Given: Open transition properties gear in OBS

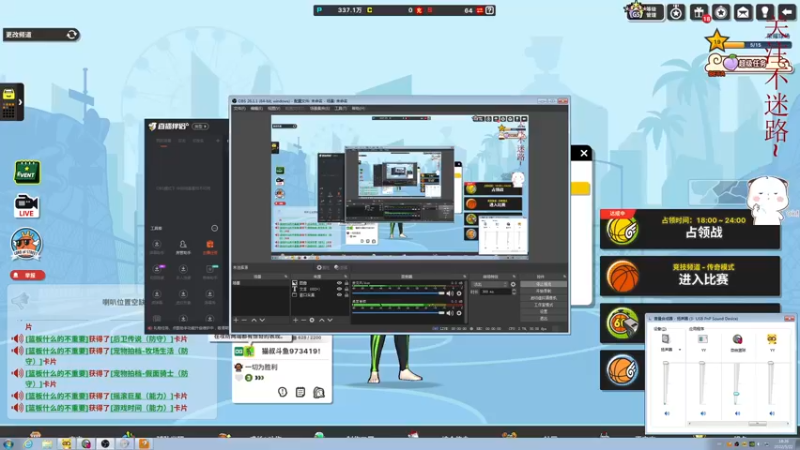Looking at the screenshot, I should tap(513, 284).
